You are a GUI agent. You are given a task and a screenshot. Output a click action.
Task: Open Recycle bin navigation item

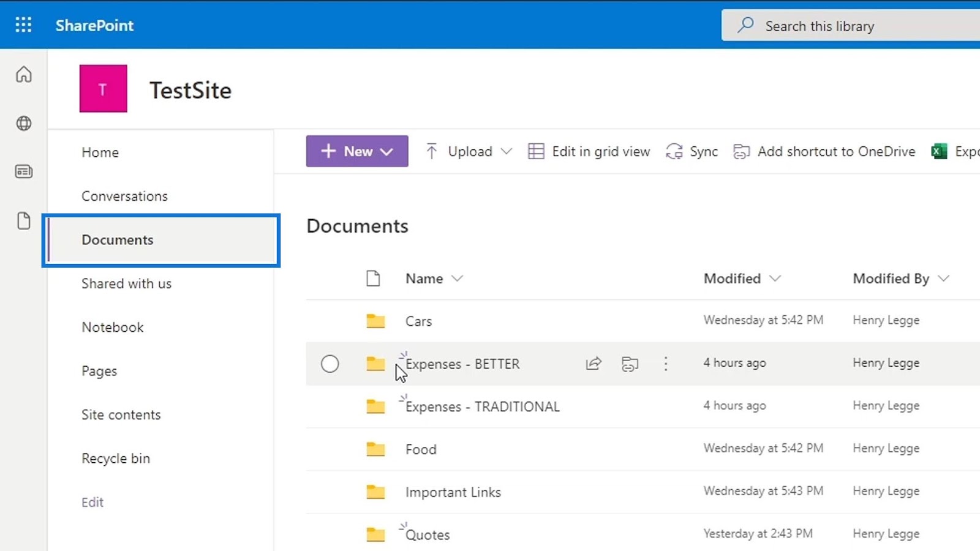click(x=116, y=459)
